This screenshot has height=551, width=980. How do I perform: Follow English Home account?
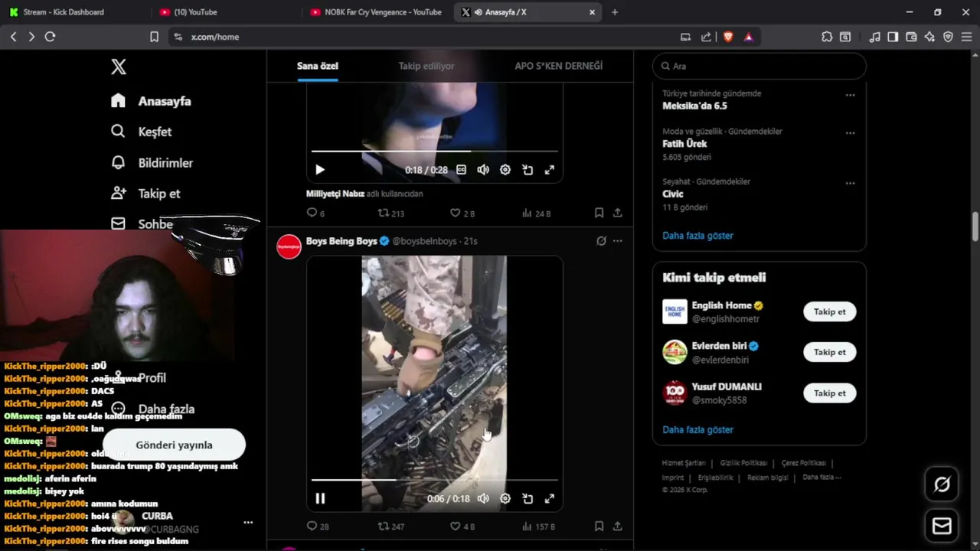[x=830, y=311]
